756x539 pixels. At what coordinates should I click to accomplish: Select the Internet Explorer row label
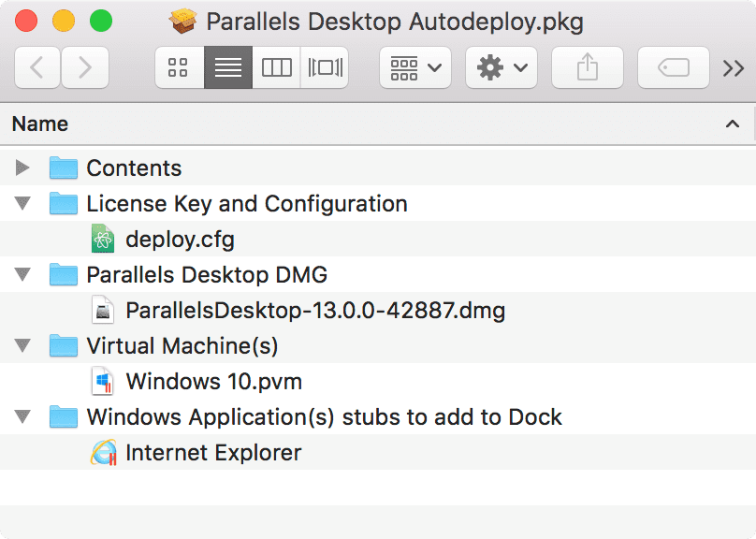point(213,452)
